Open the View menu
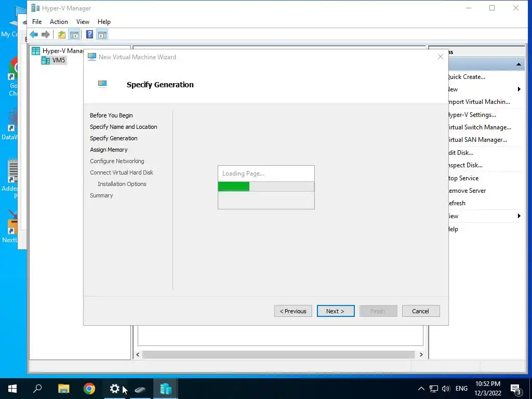The image size is (532, 399). (83, 22)
